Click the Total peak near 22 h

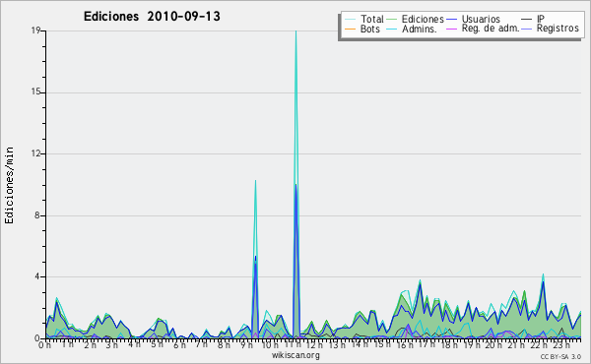(543, 274)
